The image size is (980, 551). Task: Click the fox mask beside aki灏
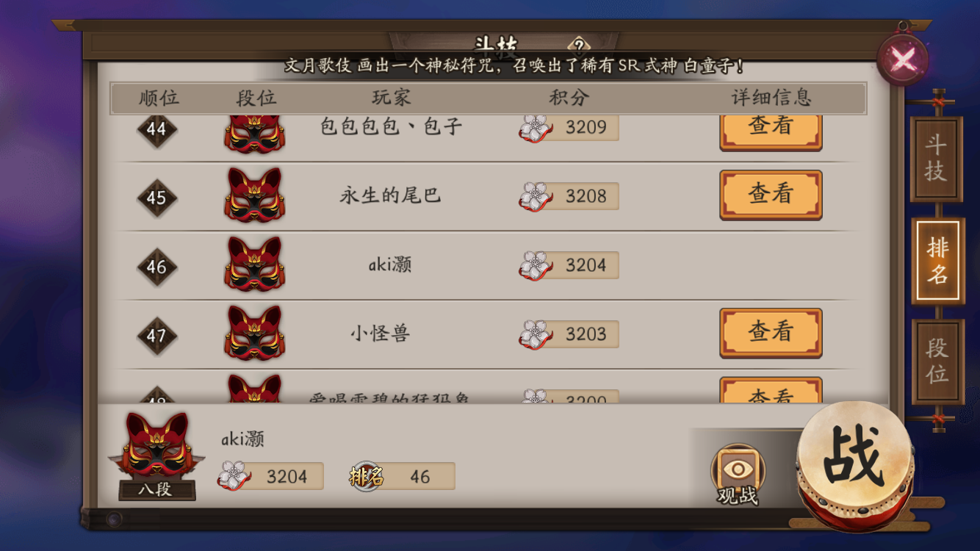(x=254, y=264)
